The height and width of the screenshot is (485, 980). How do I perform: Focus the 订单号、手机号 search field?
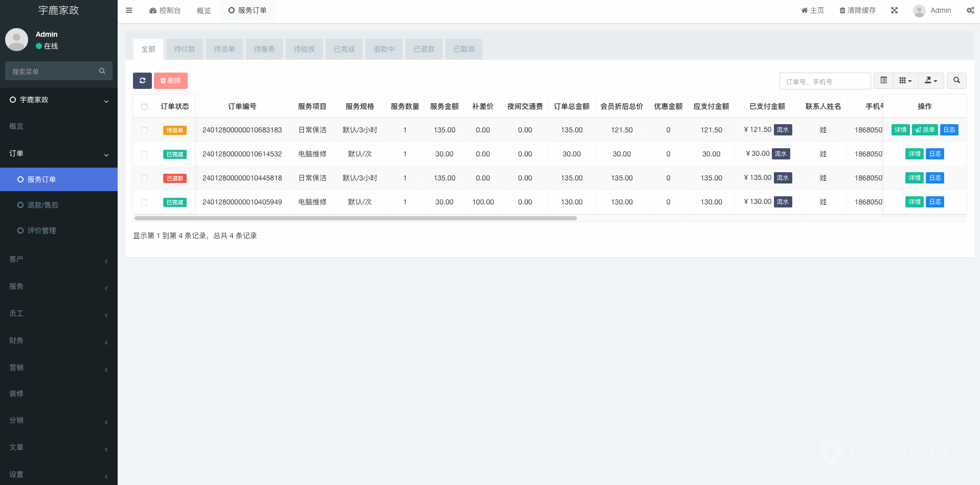[825, 81]
